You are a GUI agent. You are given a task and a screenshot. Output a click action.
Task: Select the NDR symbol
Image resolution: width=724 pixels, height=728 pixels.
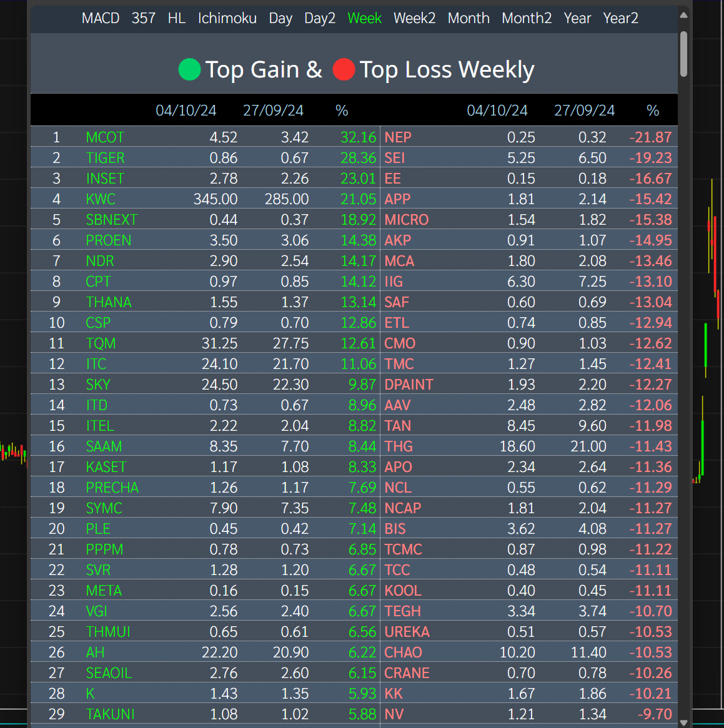100,261
